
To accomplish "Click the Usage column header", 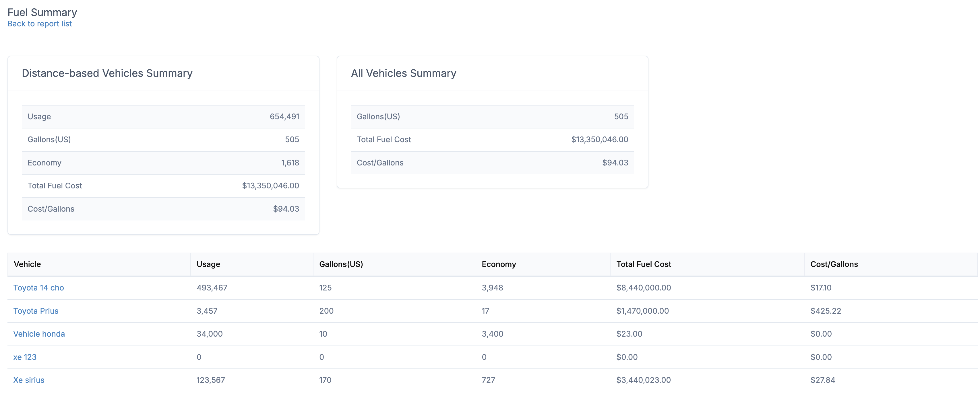I will [208, 264].
